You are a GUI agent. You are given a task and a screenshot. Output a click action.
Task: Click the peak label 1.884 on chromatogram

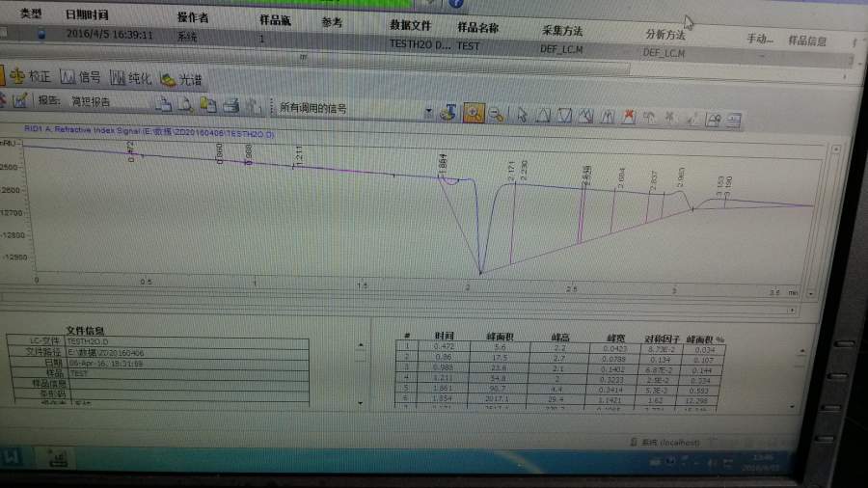[x=443, y=162]
